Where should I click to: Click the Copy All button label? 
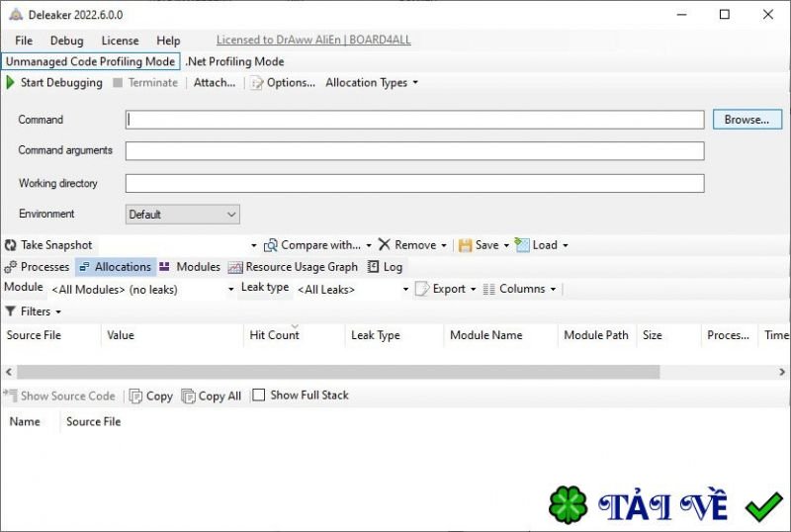pyautogui.click(x=220, y=397)
